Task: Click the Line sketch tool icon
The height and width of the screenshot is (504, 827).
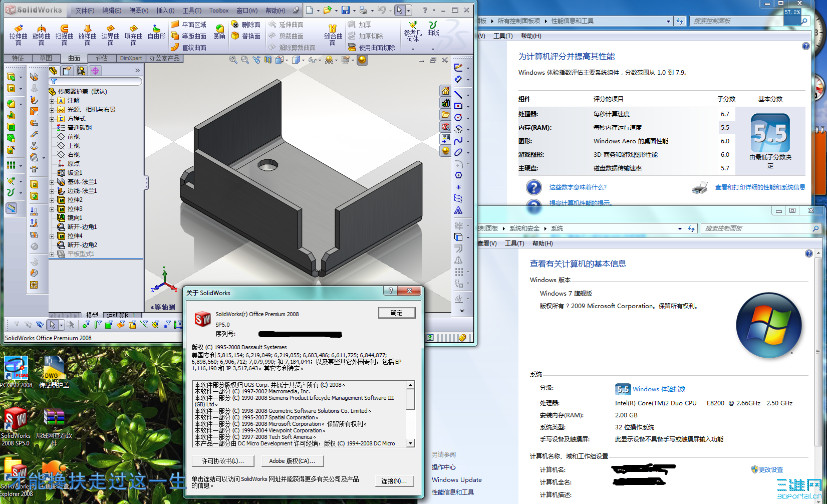Action: click(458, 94)
